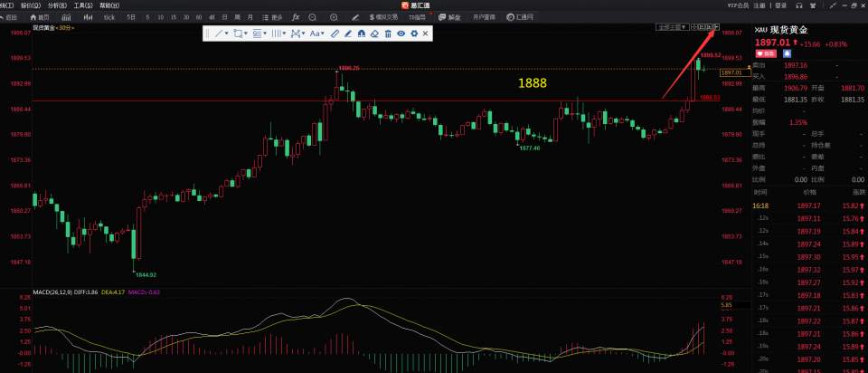Open drawing toolbar settings gear
Viewport: 868px width, 373px height.
(x=413, y=33)
